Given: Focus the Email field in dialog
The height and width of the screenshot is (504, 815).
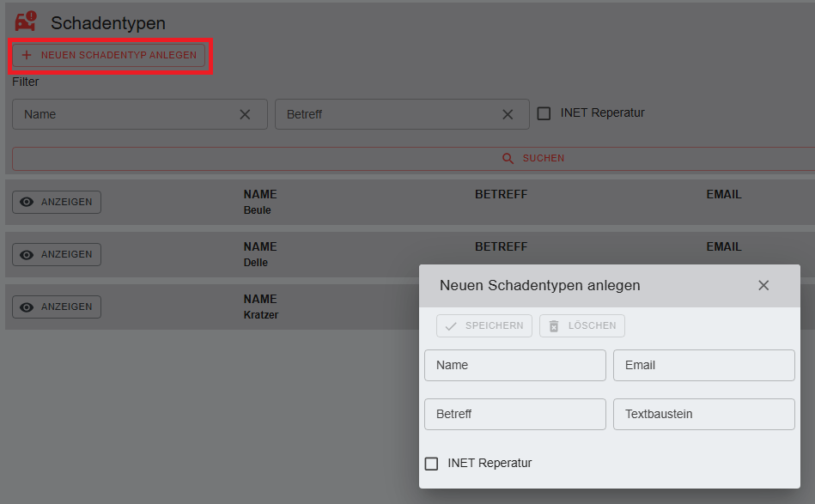Looking at the screenshot, I should [x=703, y=365].
